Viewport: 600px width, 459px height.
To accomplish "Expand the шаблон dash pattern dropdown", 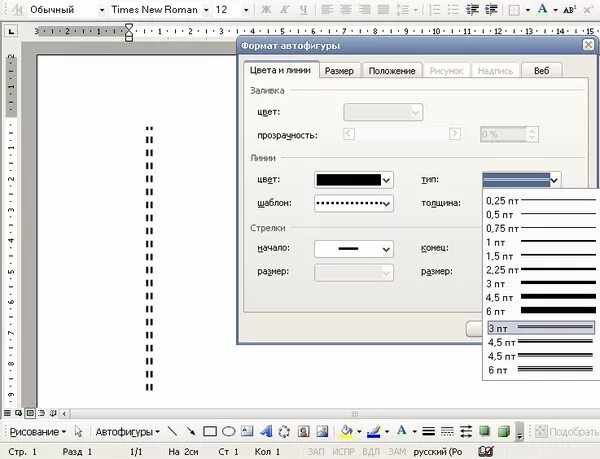I will coord(386,203).
